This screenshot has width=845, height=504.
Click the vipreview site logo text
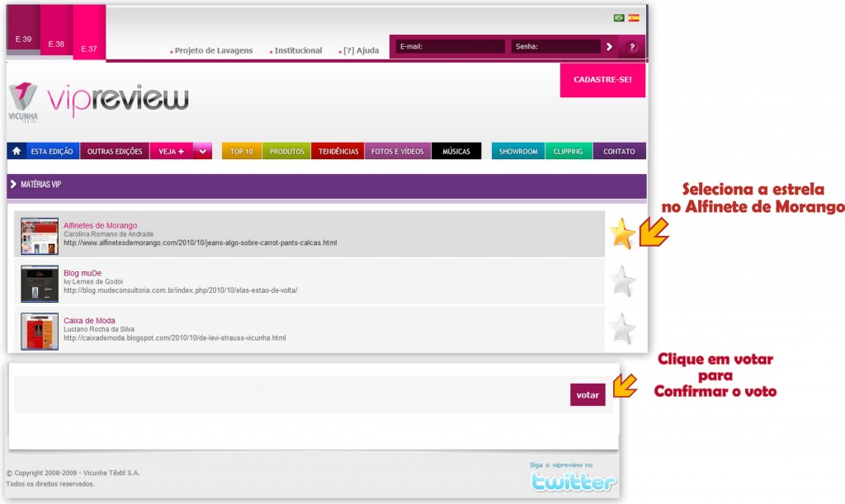[118, 100]
